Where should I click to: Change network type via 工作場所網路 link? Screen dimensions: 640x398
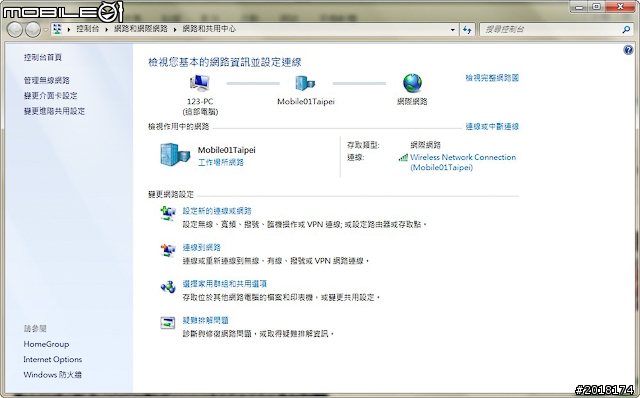click(221, 162)
